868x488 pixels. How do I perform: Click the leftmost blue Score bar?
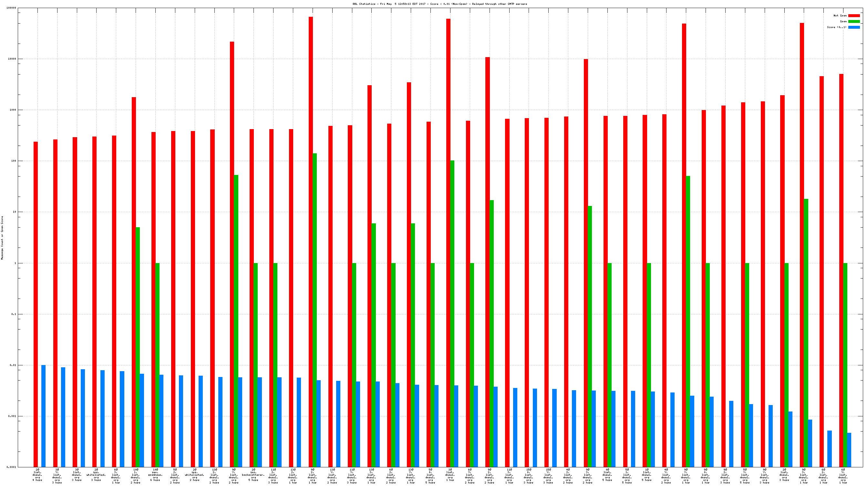coord(44,416)
